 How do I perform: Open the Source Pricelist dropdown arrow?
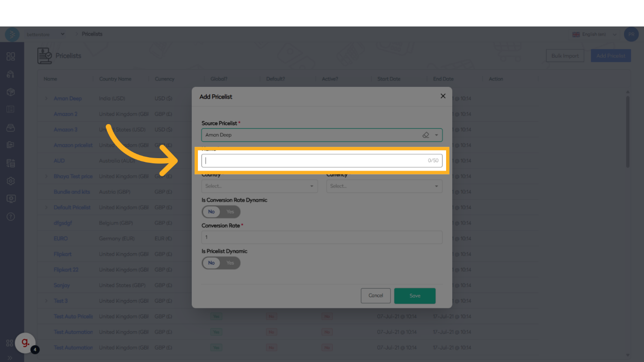[436, 135]
